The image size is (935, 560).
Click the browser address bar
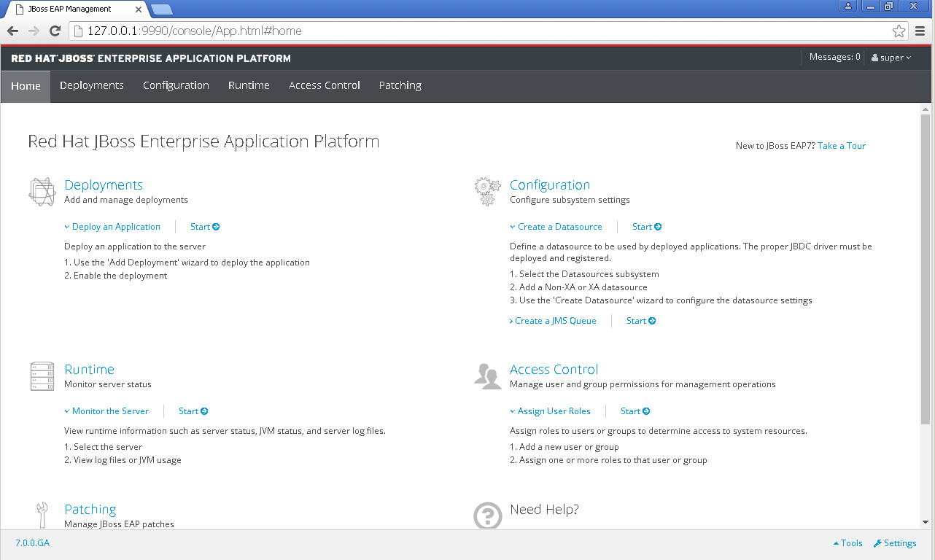(481, 31)
